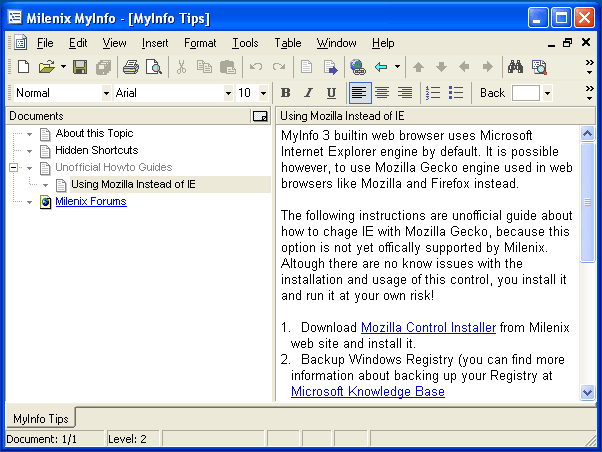Click the globe web browser icon
This screenshot has width=602, height=452.
coord(358,67)
